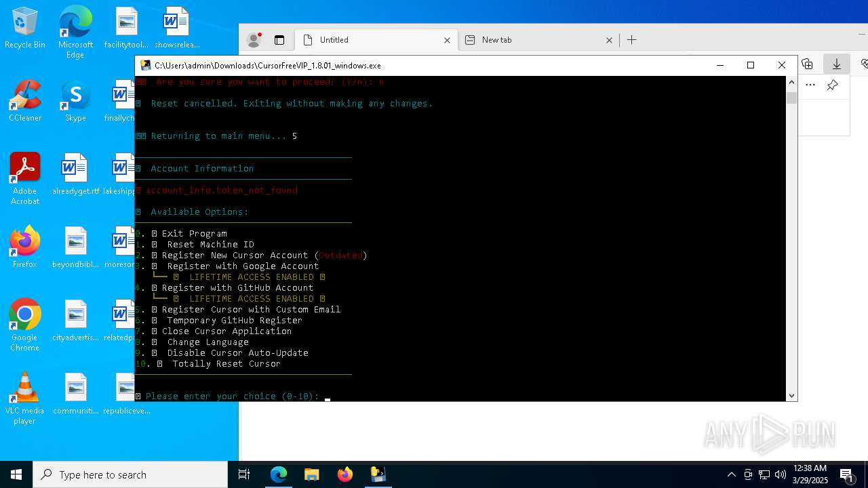Viewport: 868px width, 488px height.
Task: Click 'Account Information' heading in console
Action: pyautogui.click(x=202, y=168)
